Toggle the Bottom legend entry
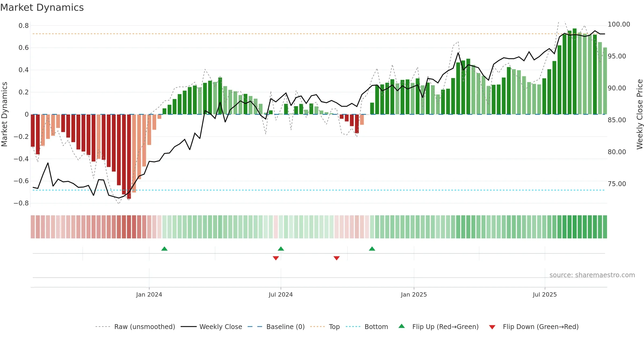The height and width of the screenshot is (362, 644). [367, 327]
